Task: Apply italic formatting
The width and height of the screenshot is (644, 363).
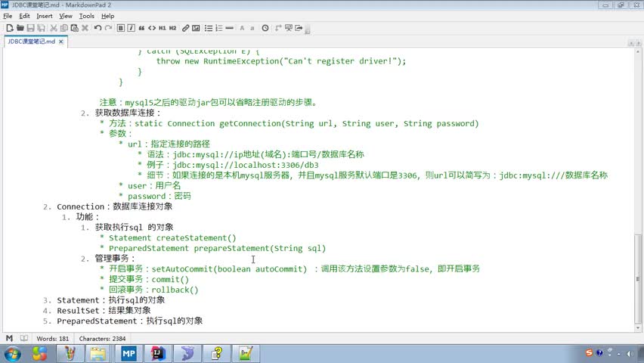Action: [x=131, y=28]
